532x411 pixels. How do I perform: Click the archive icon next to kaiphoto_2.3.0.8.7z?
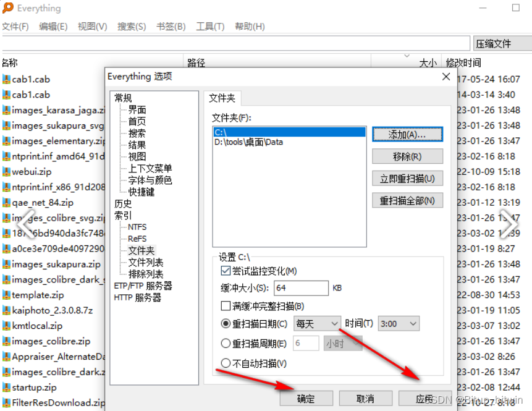pyautogui.click(x=7, y=310)
